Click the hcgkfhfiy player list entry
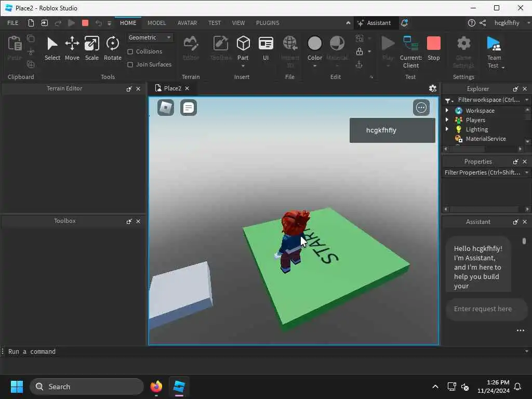 392,130
